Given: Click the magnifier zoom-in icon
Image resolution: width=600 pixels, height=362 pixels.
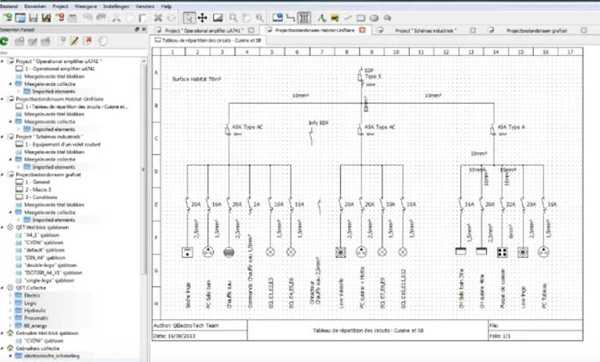Looking at the screenshot, I should (233, 18).
